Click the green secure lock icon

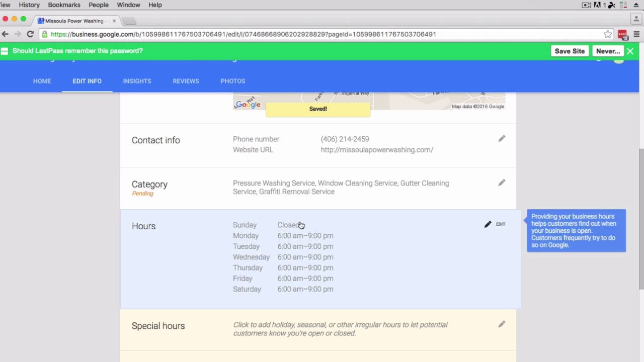45,34
